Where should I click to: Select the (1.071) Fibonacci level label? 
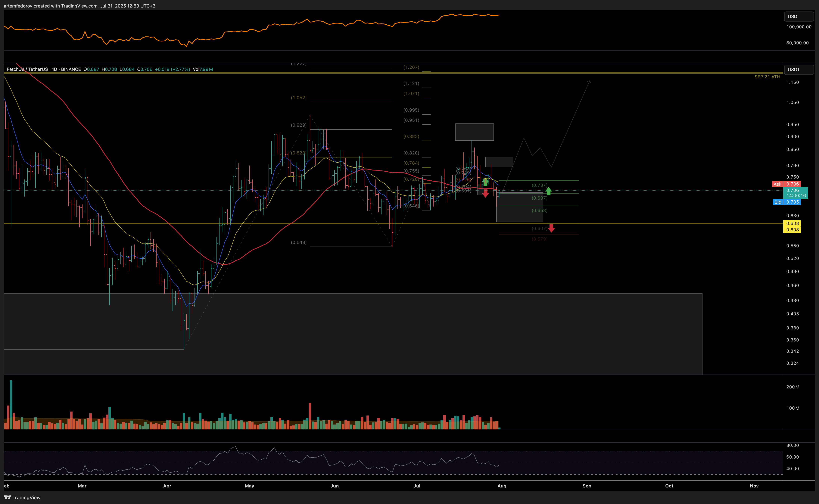click(x=411, y=94)
